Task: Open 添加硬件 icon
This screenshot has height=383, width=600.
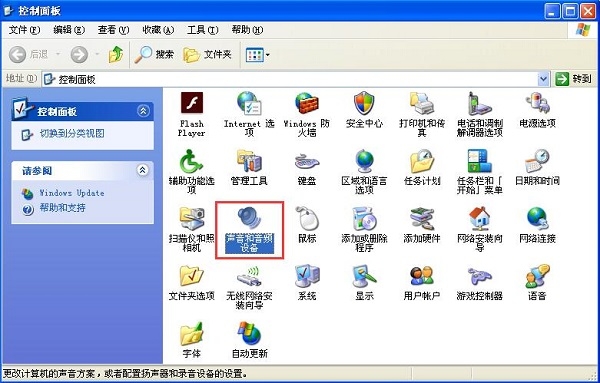Action: pyautogui.click(x=422, y=218)
